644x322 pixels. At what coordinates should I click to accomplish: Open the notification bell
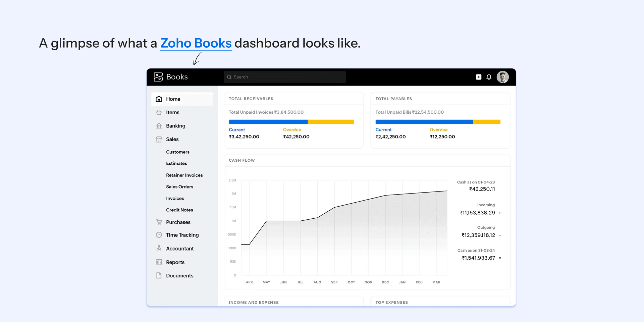point(489,77)
